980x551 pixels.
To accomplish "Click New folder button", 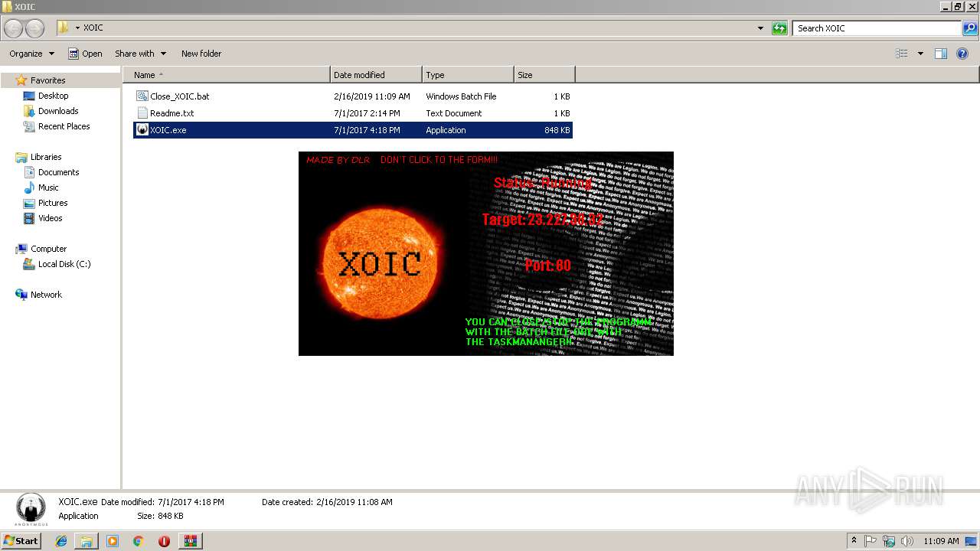I will pyautogui.click(x=201, y=54).
